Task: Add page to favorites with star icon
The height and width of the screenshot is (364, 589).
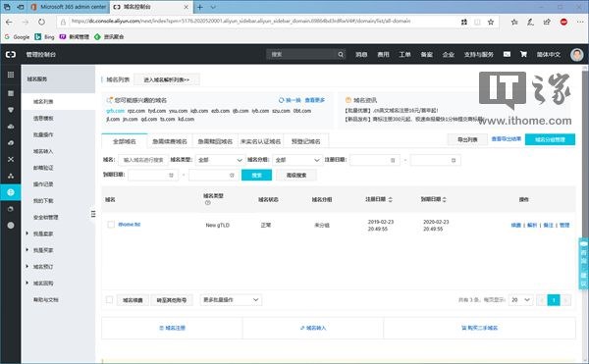Action: click(491, 23)
